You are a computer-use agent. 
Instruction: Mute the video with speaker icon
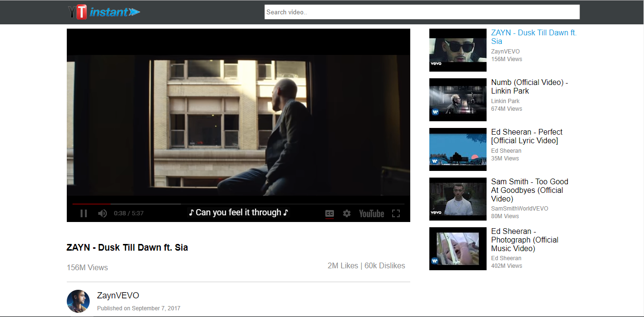point(102,213)
